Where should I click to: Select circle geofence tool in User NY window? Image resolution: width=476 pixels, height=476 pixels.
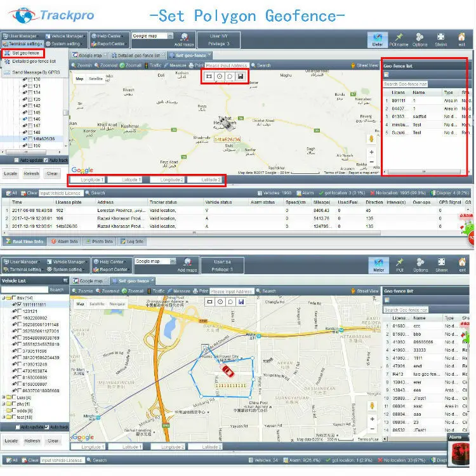[x=220, y=76]
